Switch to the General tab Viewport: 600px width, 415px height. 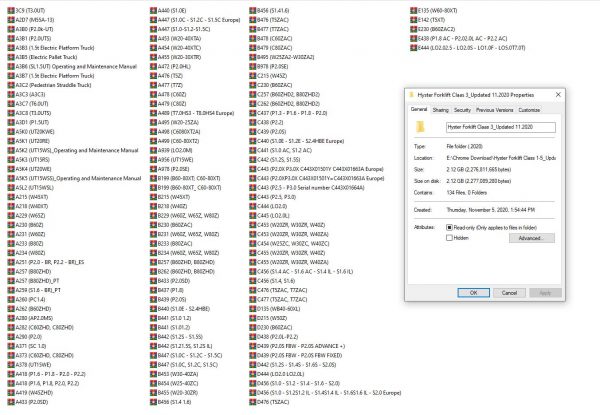point(419,110)
